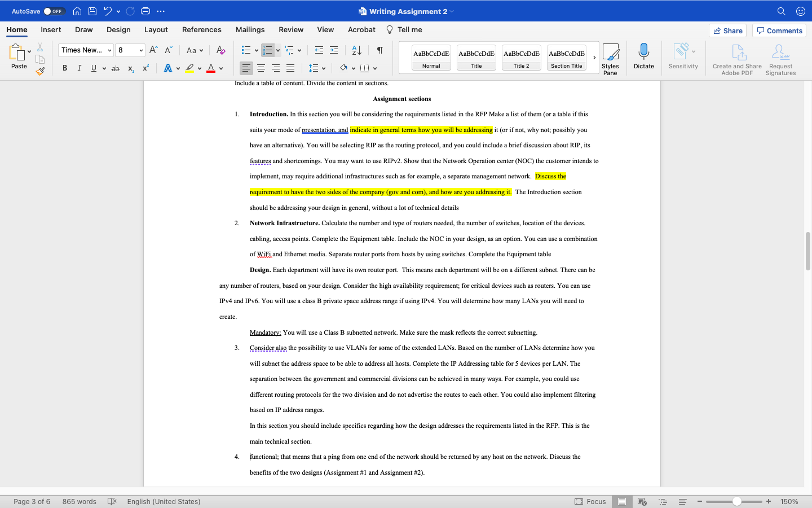Open the Comments button
812x508 pixels.
(x=779, y=30)
